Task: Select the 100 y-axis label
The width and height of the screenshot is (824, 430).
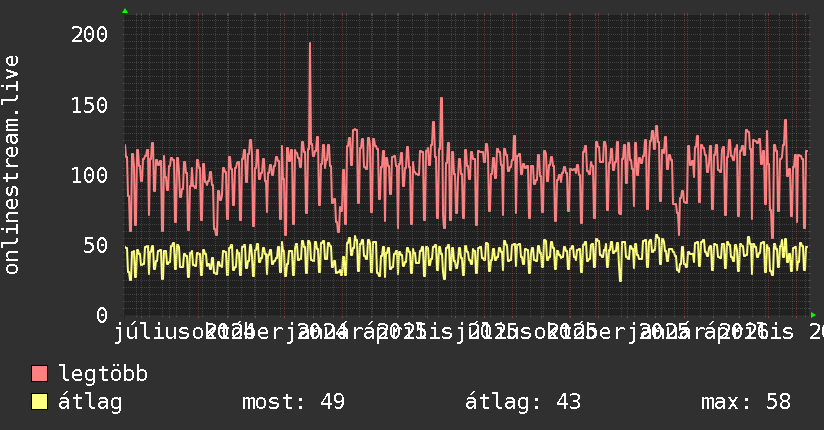Action: coord(89,175)
